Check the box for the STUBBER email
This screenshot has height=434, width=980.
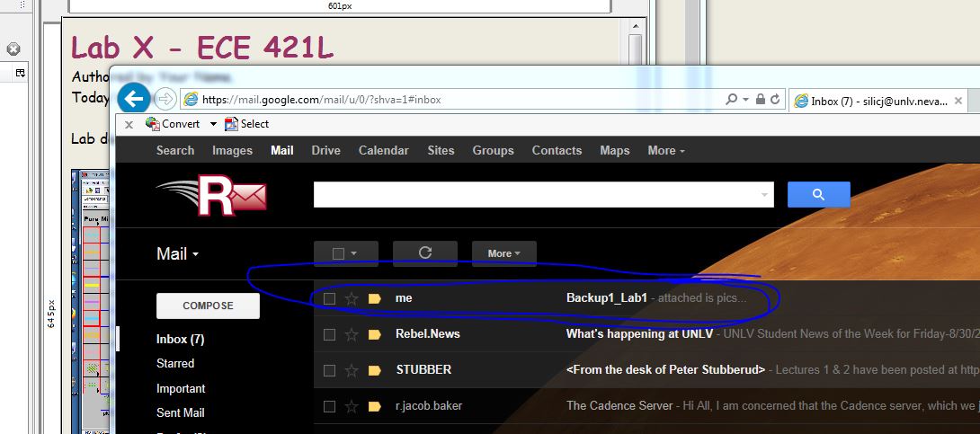coord(329,370)
